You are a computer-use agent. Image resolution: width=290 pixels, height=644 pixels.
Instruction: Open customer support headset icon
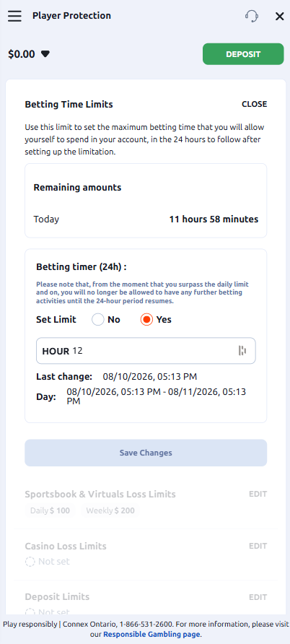252,16
